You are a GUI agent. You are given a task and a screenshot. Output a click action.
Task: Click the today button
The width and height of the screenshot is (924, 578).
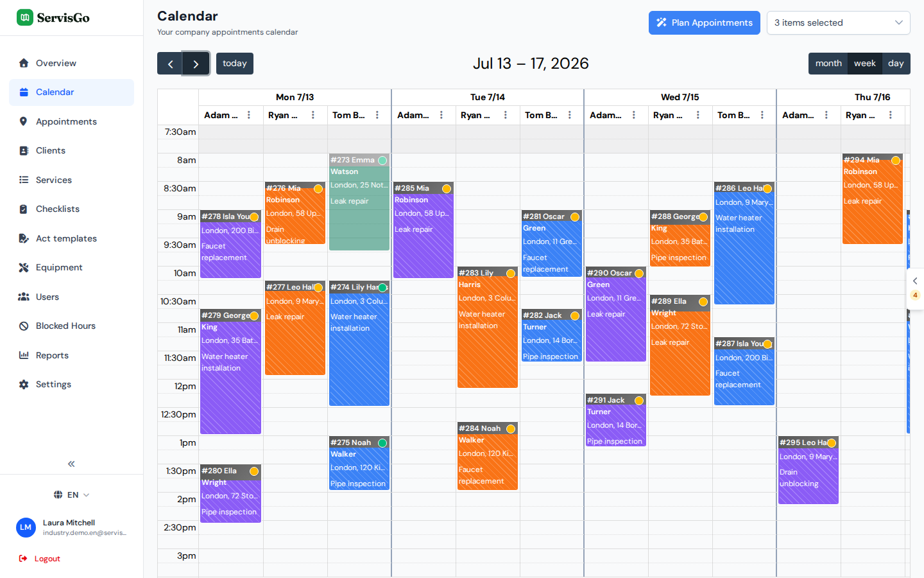[235, 64]
